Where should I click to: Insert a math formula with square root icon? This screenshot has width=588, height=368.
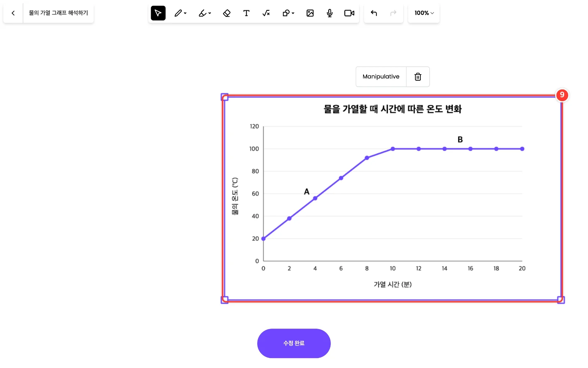[266, 13]
